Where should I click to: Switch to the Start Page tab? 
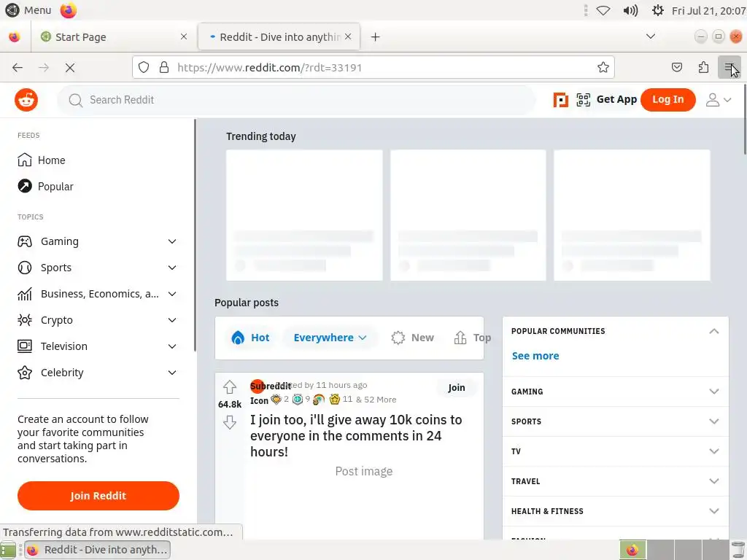[x=115, y=36]
